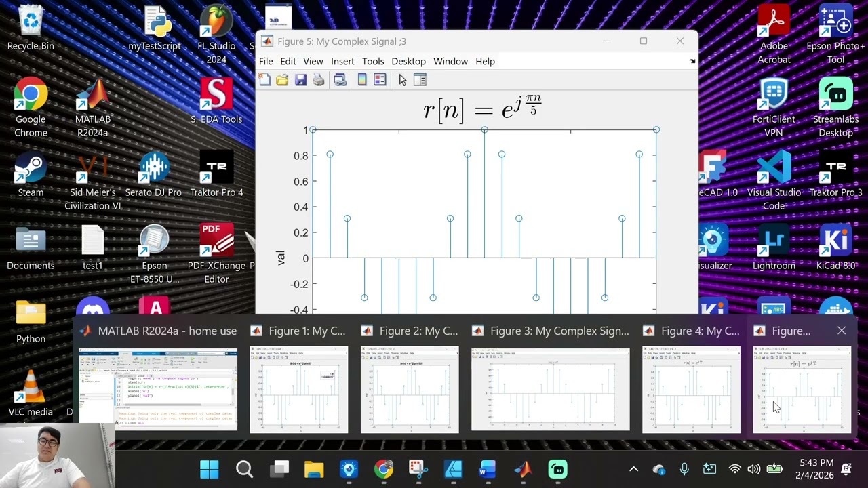This screenshot has width=868, height=488.
Task: Open the notifications bell in the tray
Action: click(846, 469)
